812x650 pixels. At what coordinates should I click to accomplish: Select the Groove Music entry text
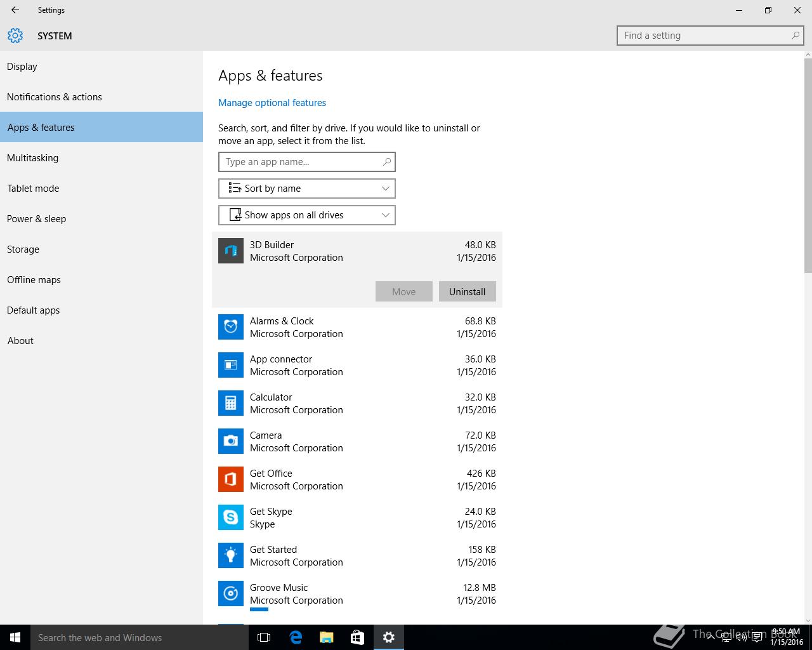(x=278, y=588)
